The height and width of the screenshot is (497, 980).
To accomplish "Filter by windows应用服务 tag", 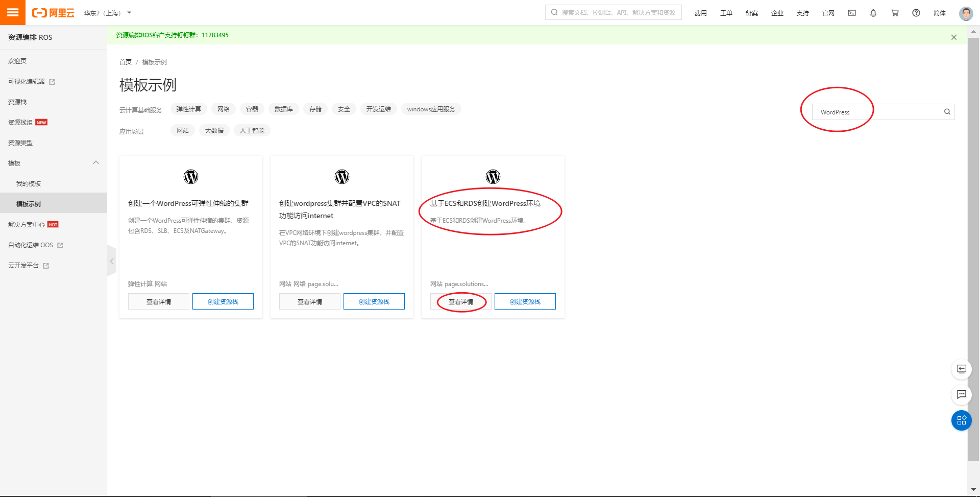I will tap(431, 109).
